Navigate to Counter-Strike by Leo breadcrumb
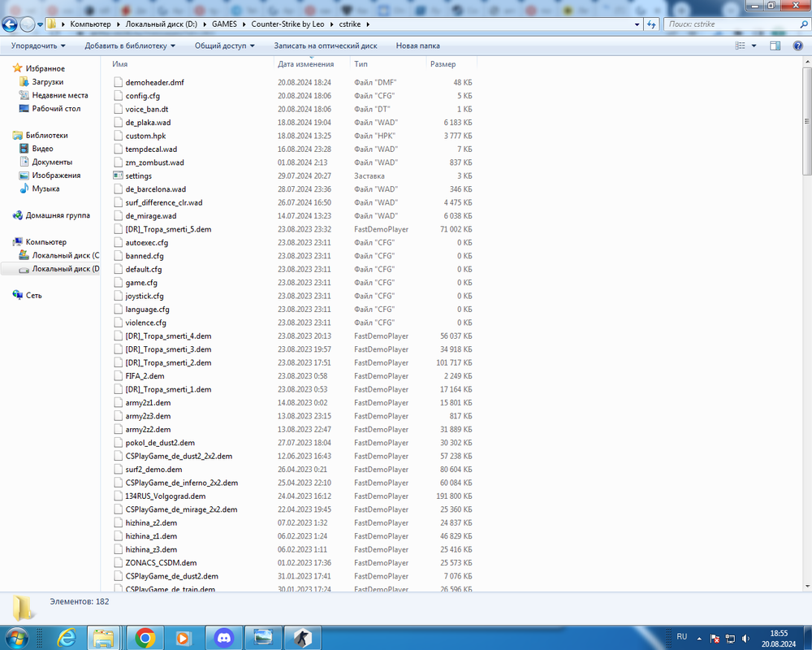Image resolution: width=812 pixels, height=650 pixels. (x=287, y=24)
